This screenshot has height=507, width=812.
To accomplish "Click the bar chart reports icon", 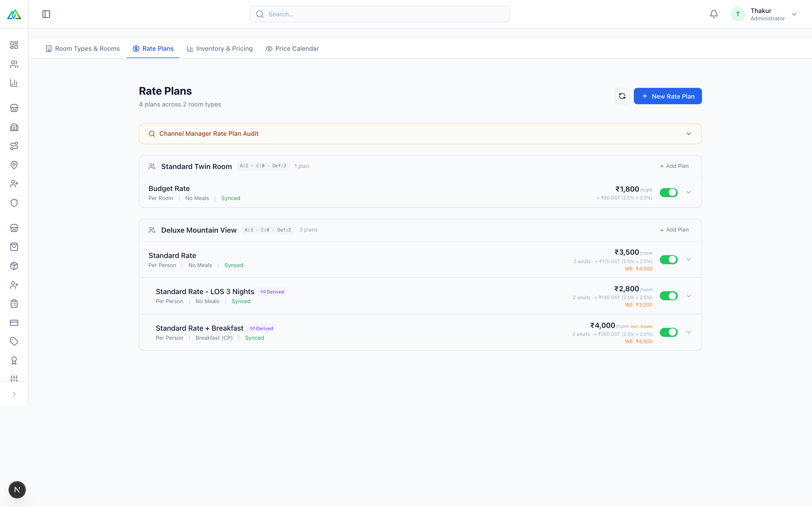I will tap(14, 83).
